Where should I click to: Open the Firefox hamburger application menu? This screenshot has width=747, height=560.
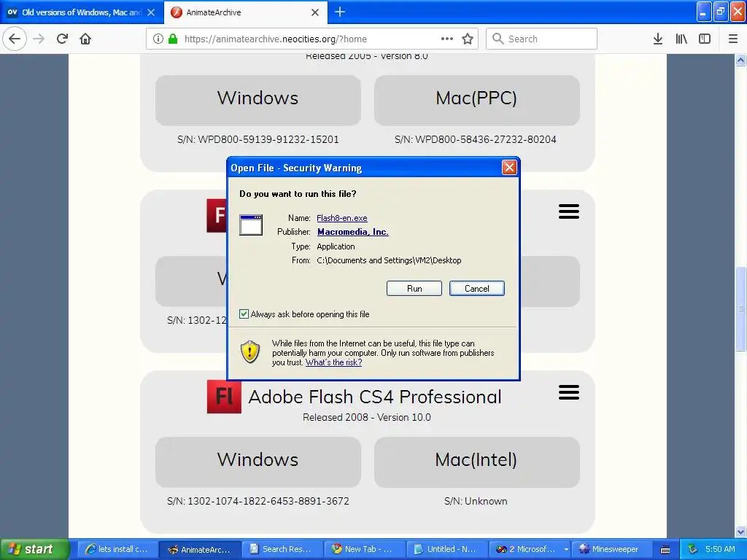click(x=732, y=39)
